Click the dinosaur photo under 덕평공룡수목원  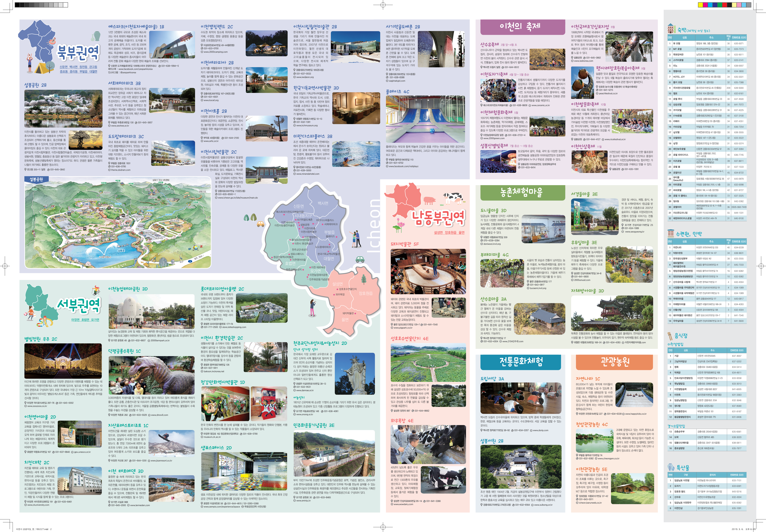151,375
